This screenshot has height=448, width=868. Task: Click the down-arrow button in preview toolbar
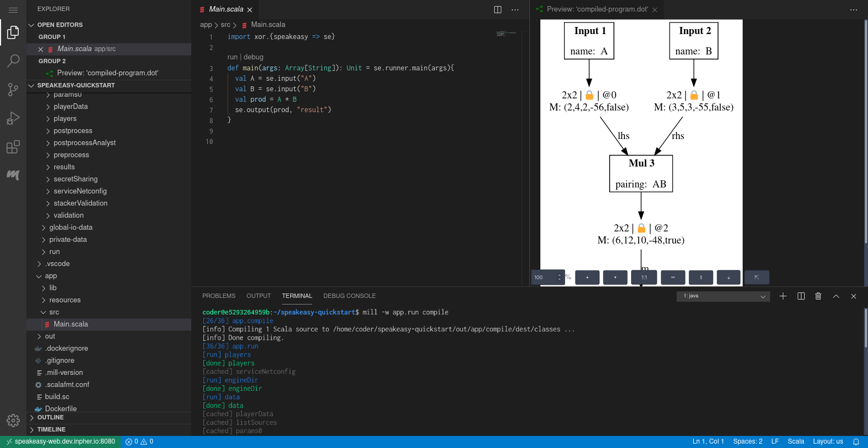click(x=728, y=277)
